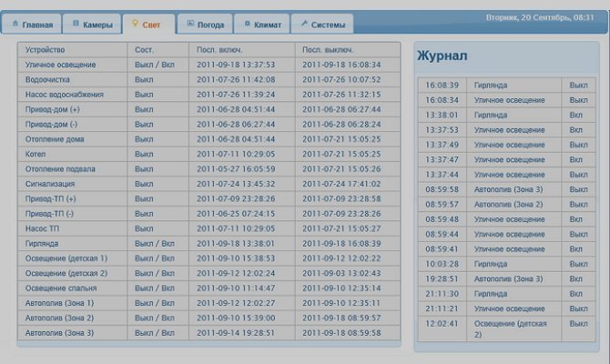
Task: Toggle Гирлянда state in device table
Action: tap(155, 243)
